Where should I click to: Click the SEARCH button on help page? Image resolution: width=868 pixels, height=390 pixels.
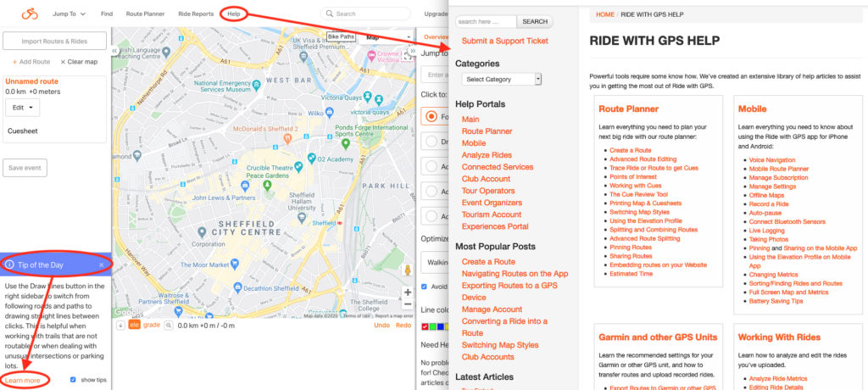coord(535,21)
